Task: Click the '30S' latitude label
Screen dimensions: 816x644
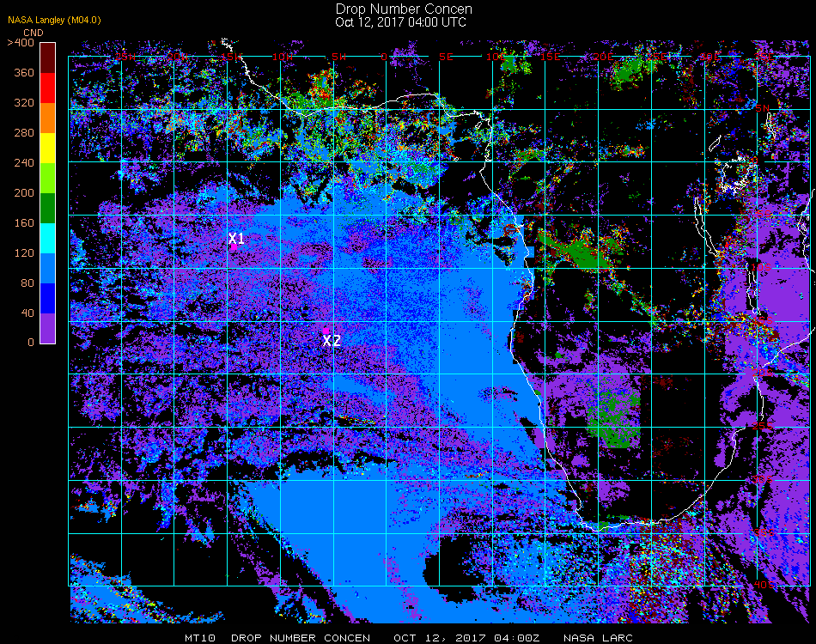Action: 763,478
